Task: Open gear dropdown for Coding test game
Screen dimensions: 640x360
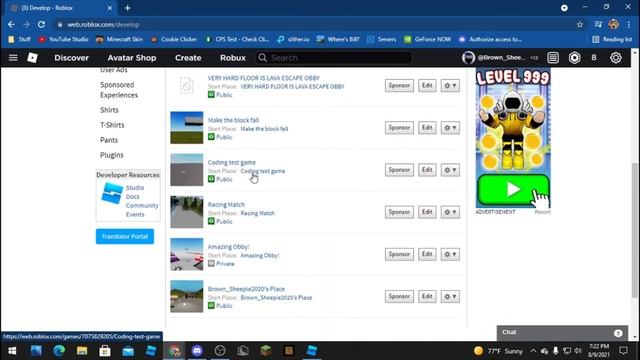Action: point(450,170)
